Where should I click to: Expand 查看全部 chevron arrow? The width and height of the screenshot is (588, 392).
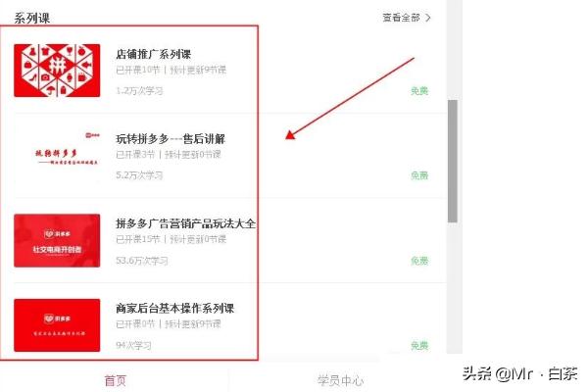[428, 18]
